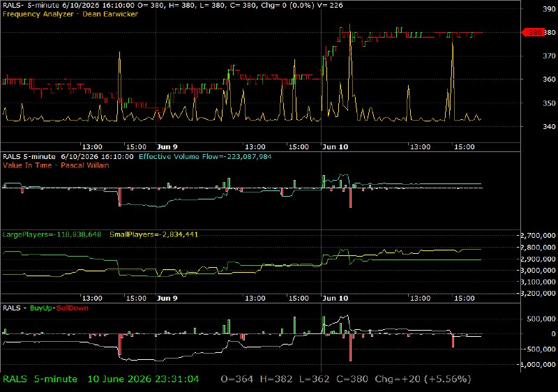Select the SmallPlayers=-2,834,441 legend
Screen dimensions: 558x392
click(x=153, y=234)
